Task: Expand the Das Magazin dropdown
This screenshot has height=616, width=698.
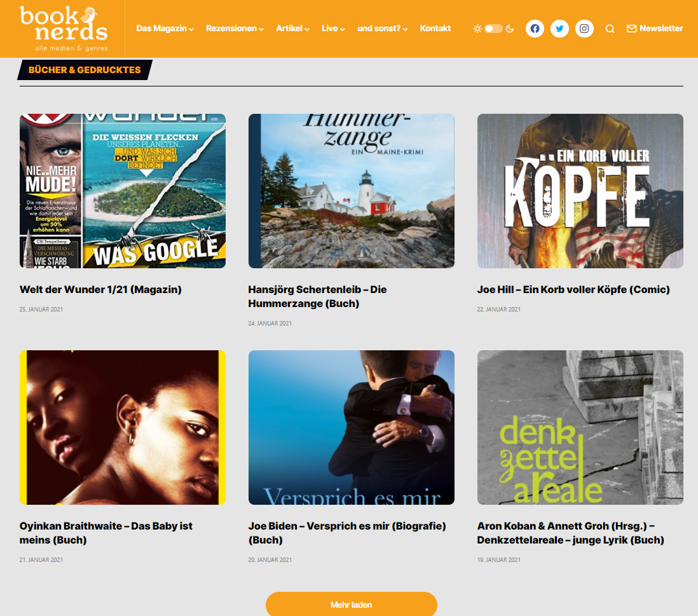Action: (x=165, y=29)
